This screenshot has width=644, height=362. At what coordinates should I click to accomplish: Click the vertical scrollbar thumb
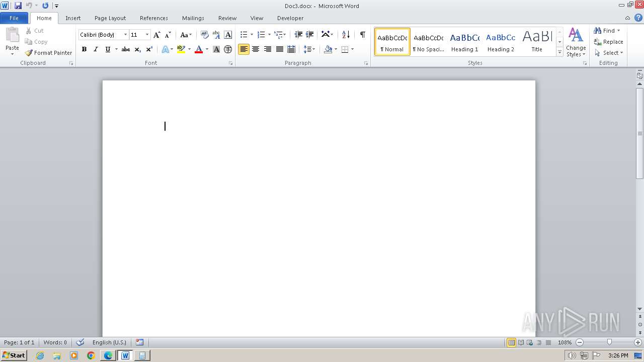point(640,133)
